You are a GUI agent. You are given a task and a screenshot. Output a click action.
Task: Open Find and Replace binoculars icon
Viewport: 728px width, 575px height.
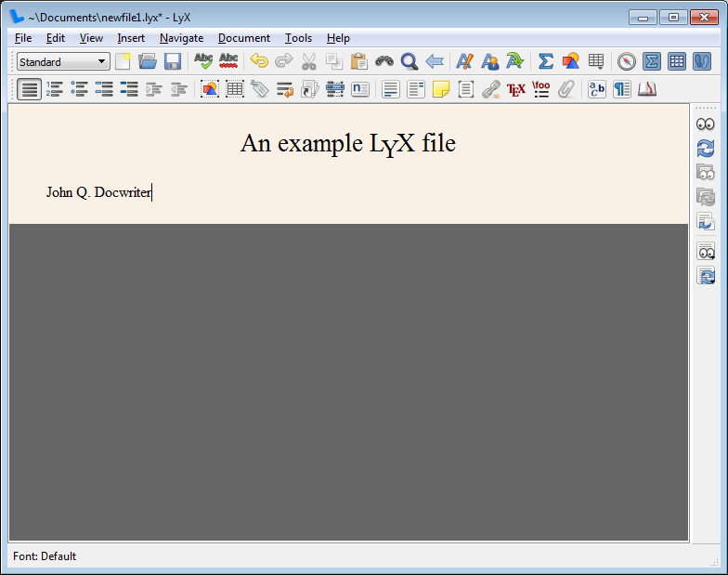click(x=384, y=61)
